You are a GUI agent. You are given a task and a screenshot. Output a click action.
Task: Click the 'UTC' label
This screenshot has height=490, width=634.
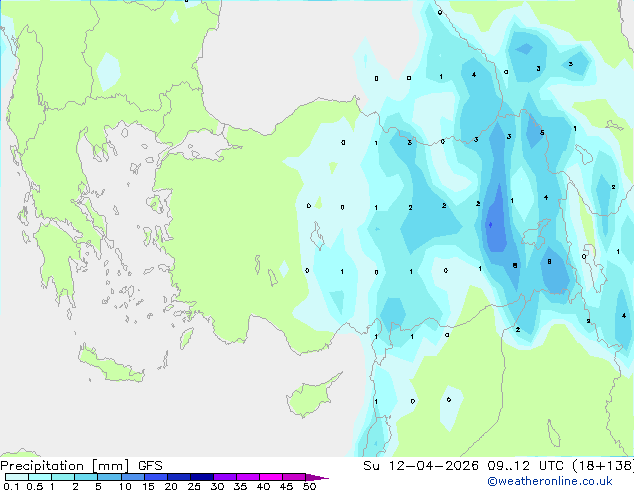pyautogui.click(x=551, y=466)
